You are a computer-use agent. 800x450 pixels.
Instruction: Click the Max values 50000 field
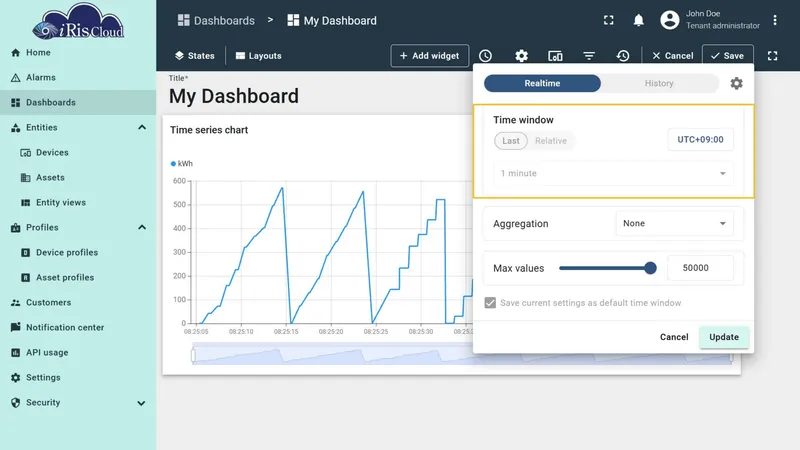coord(700,268)
